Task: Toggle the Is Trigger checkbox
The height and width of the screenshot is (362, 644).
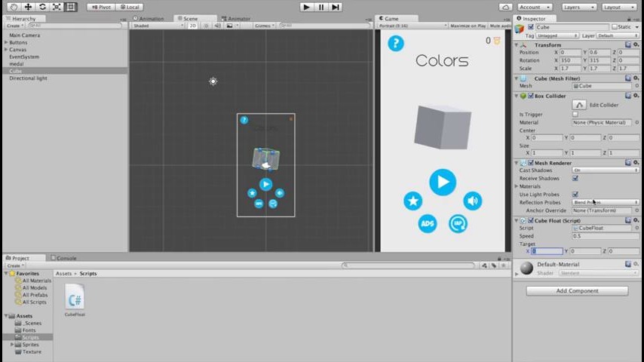Action: (575, 114)
